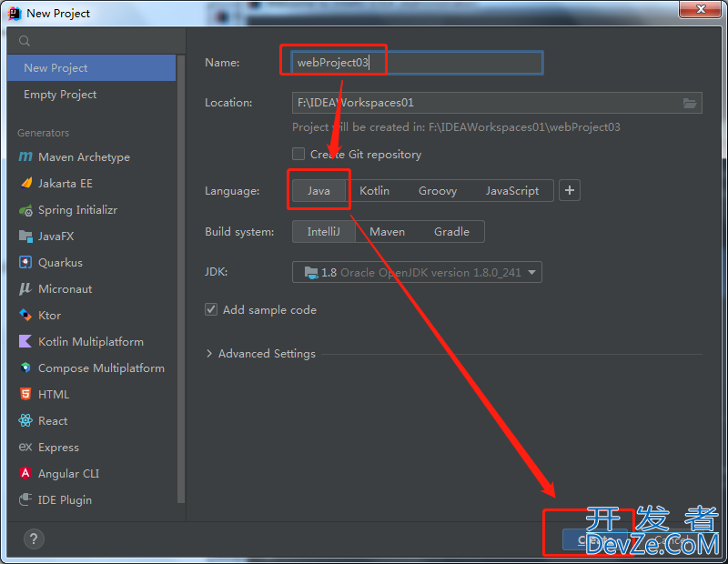This screenshot has height=564, width=728.
Task: Click the Generators section heading
Action: point(43,133)
